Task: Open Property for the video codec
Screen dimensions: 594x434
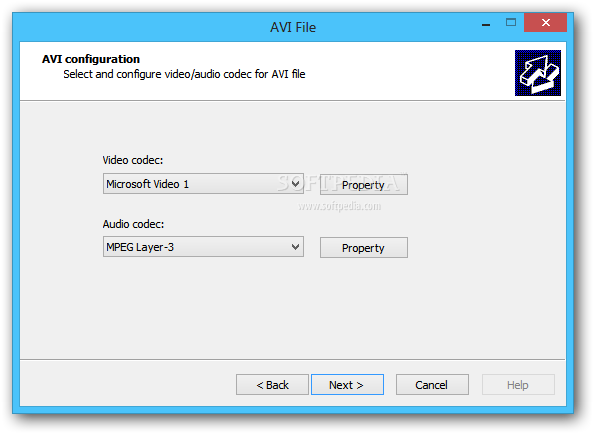Action: pos(364,185)
